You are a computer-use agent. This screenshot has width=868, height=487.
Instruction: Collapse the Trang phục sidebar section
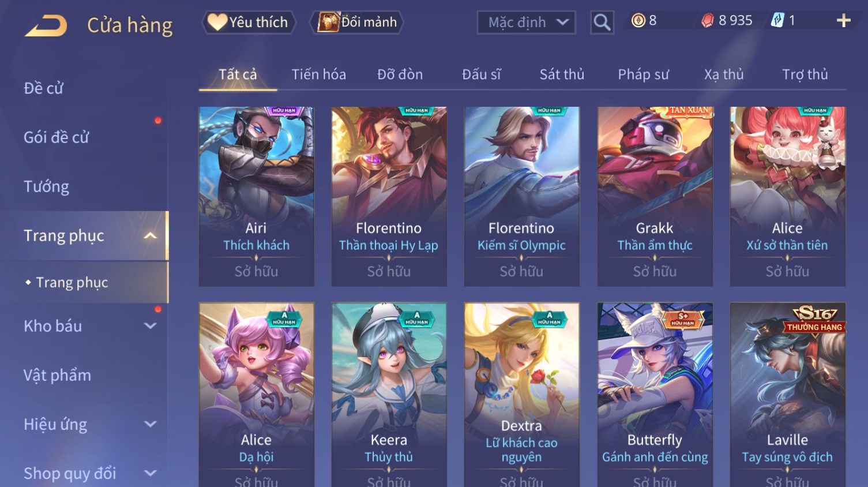[150, 235]
